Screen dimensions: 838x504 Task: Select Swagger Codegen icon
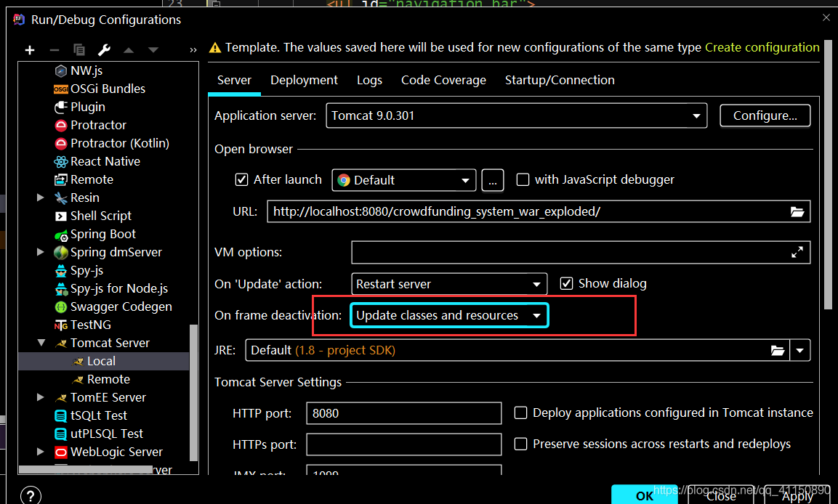(61, 307)
